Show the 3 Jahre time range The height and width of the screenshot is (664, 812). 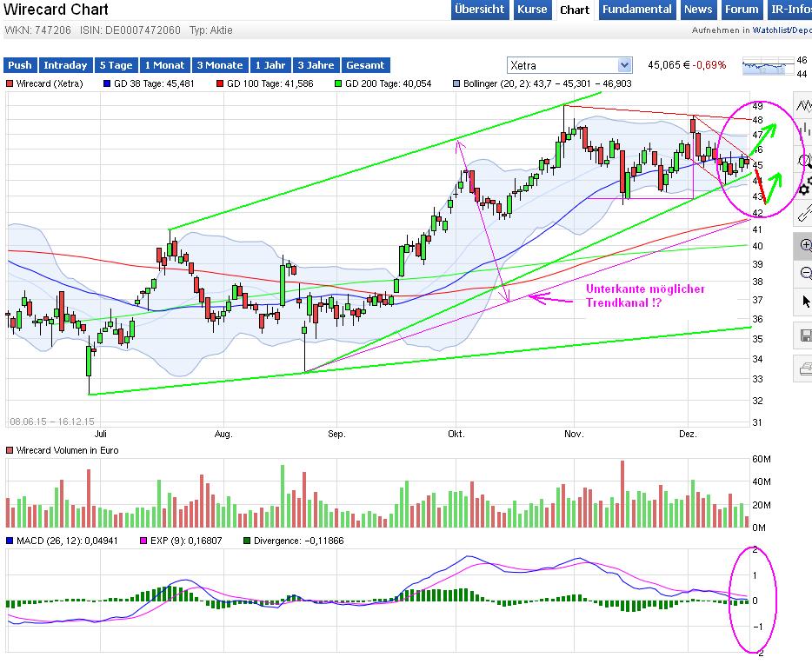(316, 65)
